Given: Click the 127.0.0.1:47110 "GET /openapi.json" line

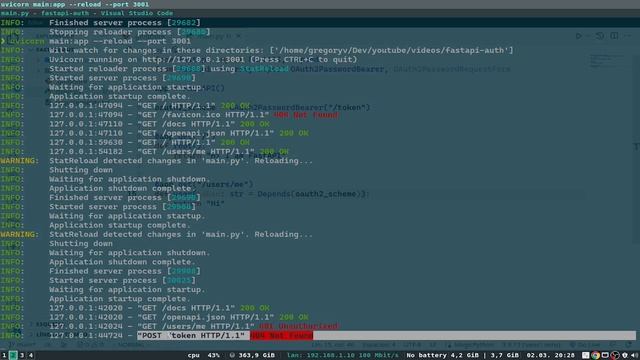Looking at the screenshot, I should [155, 133].
